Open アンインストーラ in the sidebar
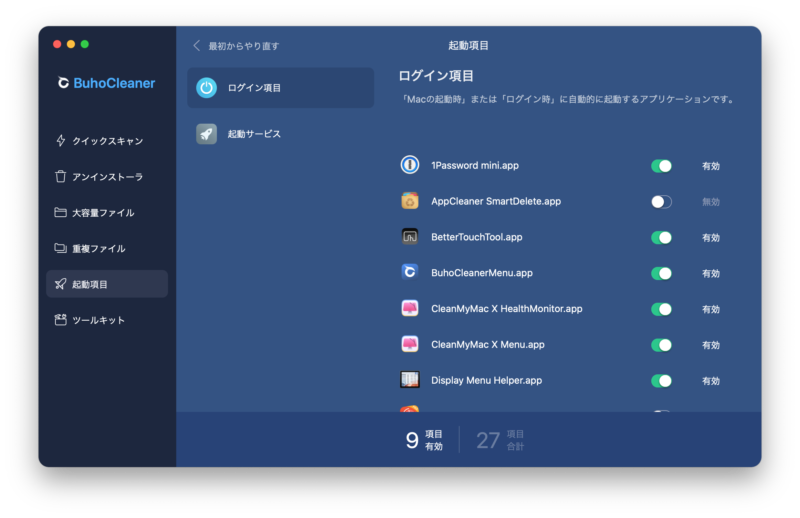 (107, 177)
